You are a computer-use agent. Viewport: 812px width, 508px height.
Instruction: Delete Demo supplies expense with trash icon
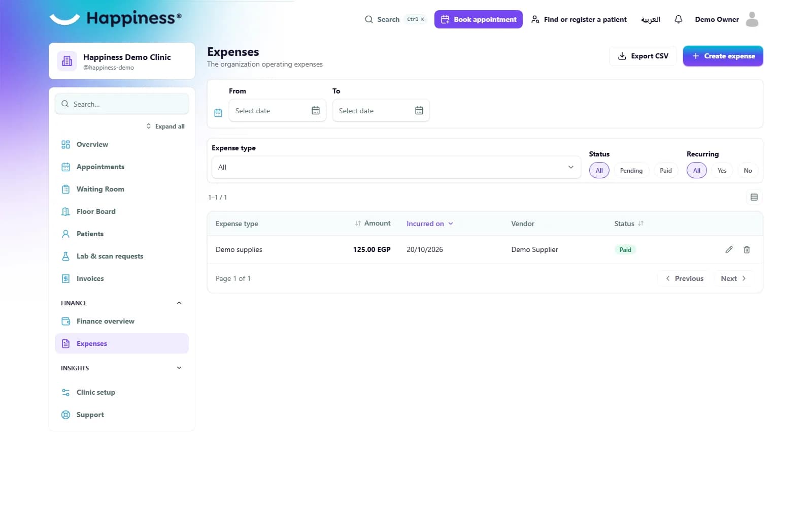point(747,249)
